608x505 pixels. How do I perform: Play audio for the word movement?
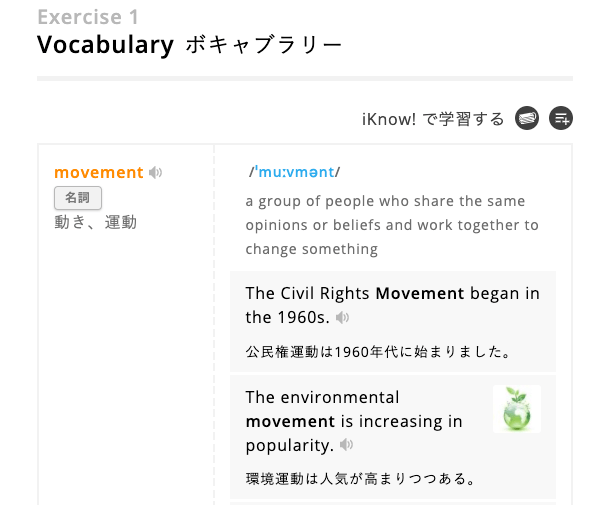(155, 173)
